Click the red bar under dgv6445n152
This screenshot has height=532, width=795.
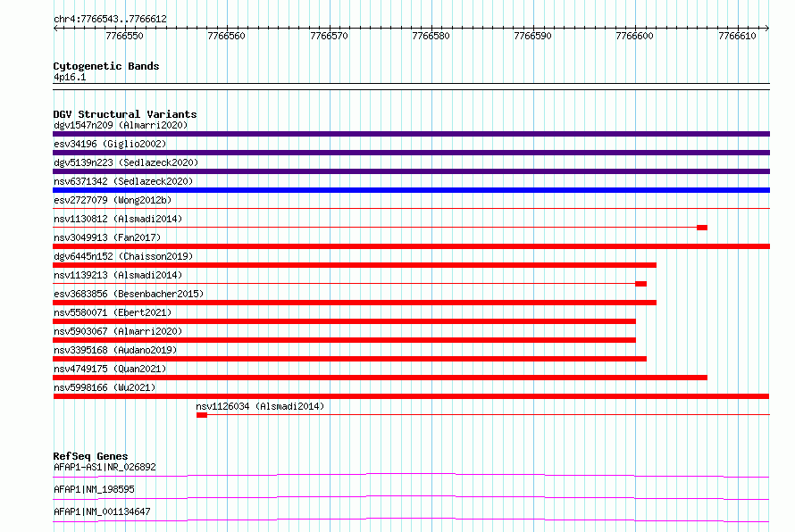[355, 265]
